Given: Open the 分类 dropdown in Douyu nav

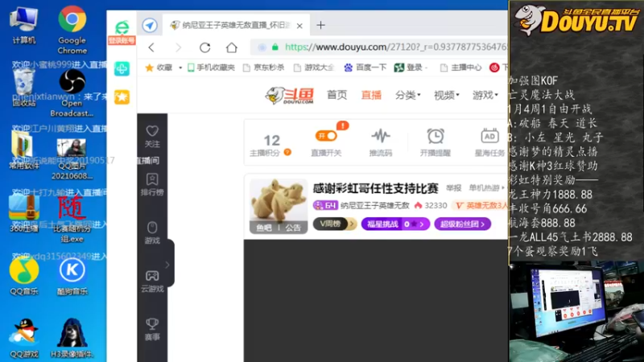Looking at the screenshot, I should 408,95.
